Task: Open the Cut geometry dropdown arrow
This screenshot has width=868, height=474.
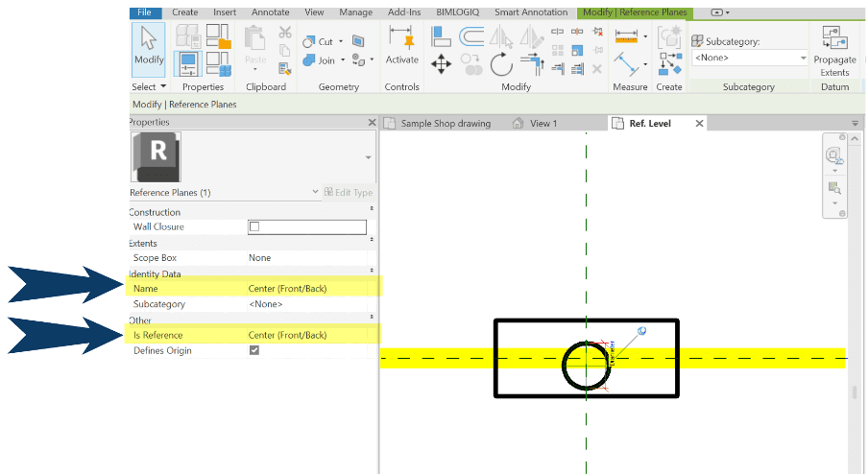Action: [x=341, y=41]
